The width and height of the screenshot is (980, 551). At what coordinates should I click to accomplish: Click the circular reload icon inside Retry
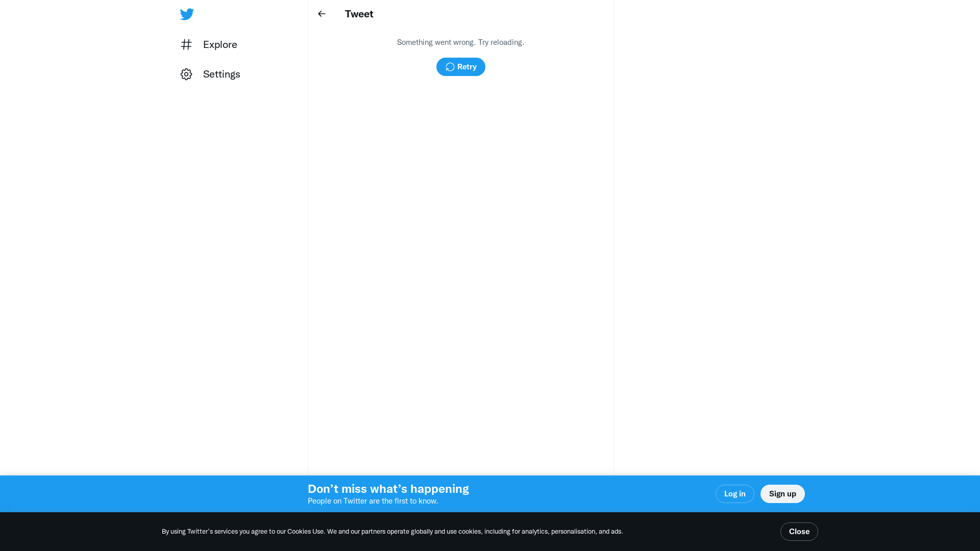click(450, 67)
